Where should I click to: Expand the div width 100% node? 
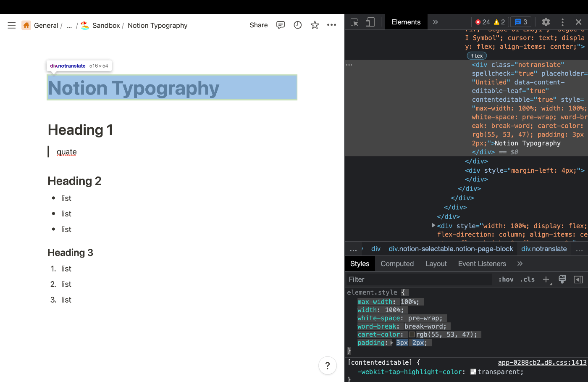(x=434, y=226)
